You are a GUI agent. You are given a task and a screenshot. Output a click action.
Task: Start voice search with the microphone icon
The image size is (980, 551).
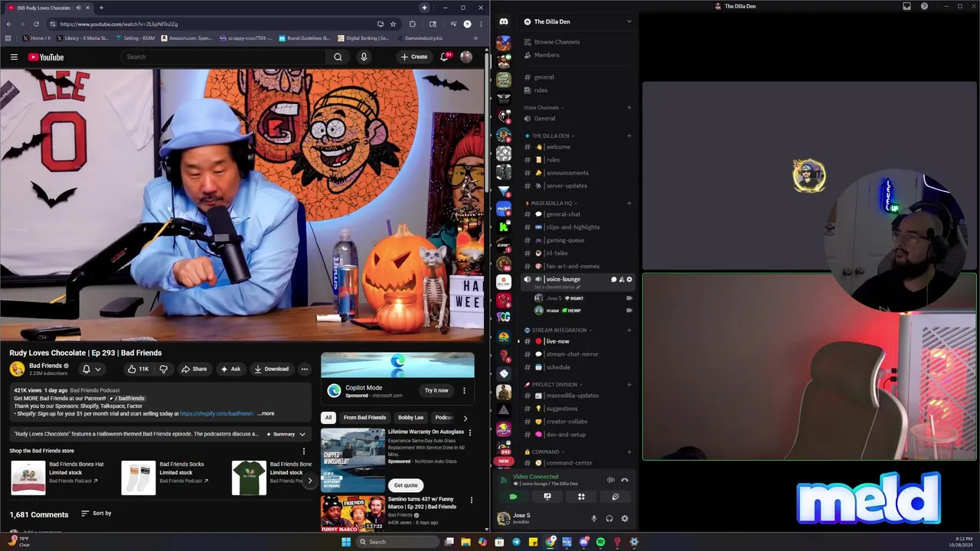[x=364, y=57]
